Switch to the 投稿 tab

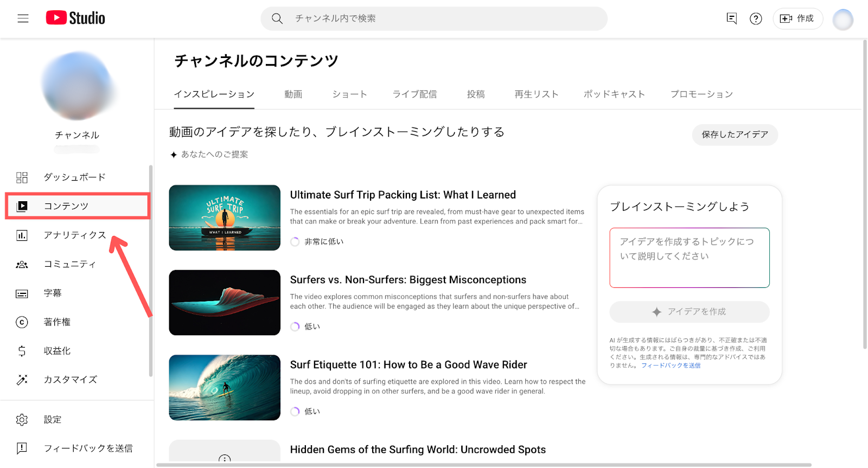(476, 94)
